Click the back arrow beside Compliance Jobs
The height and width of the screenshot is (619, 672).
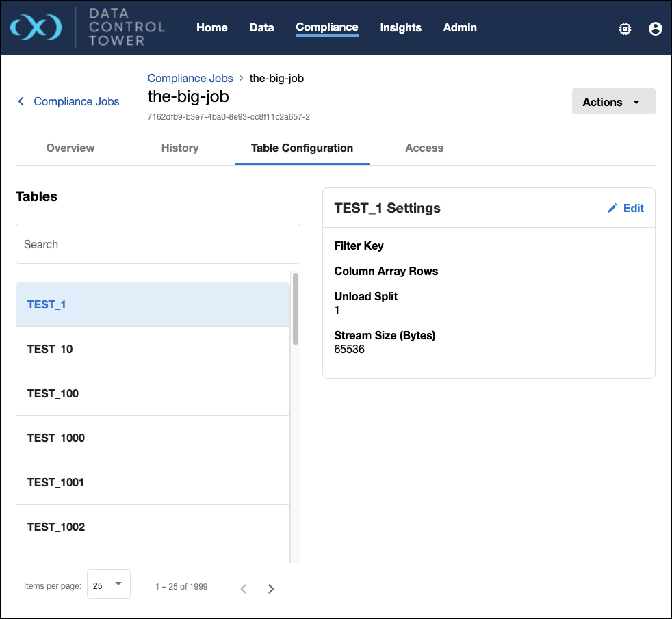[x=21, y=101]
